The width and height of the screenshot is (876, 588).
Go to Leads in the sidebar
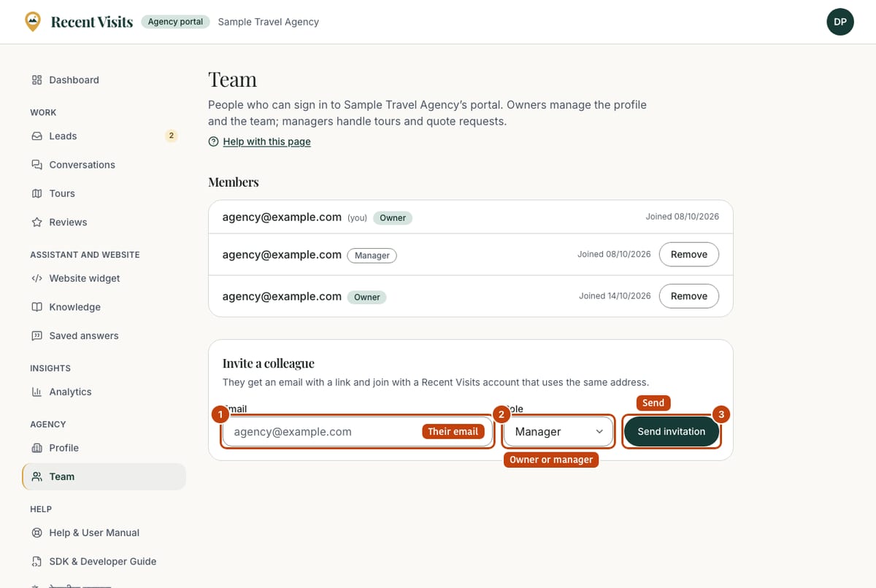pos(104,136)
